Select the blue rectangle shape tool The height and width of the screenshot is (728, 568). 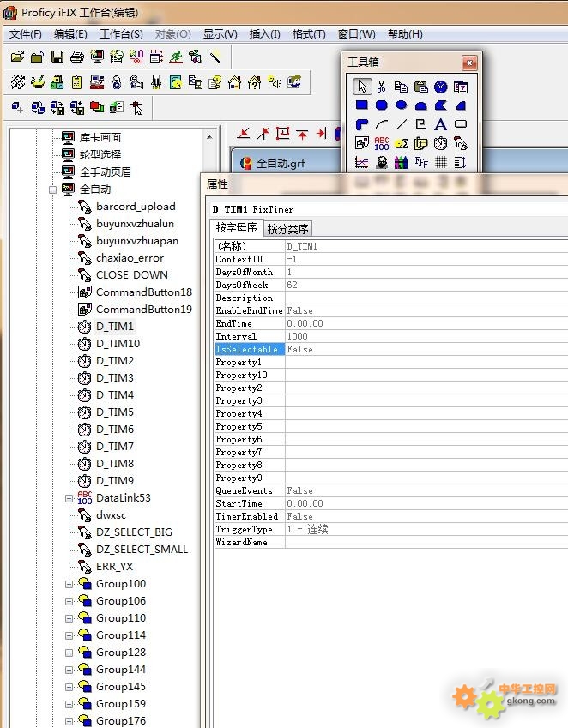tap(362, 105)
